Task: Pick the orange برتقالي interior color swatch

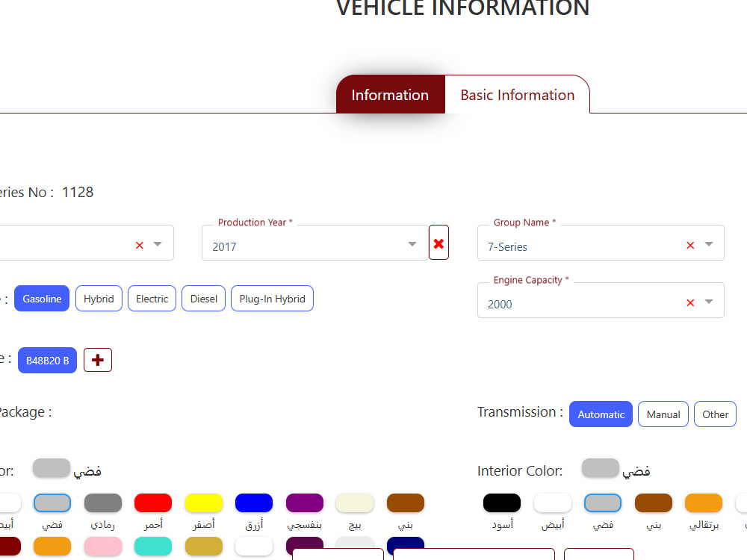Action: point(704,503)
